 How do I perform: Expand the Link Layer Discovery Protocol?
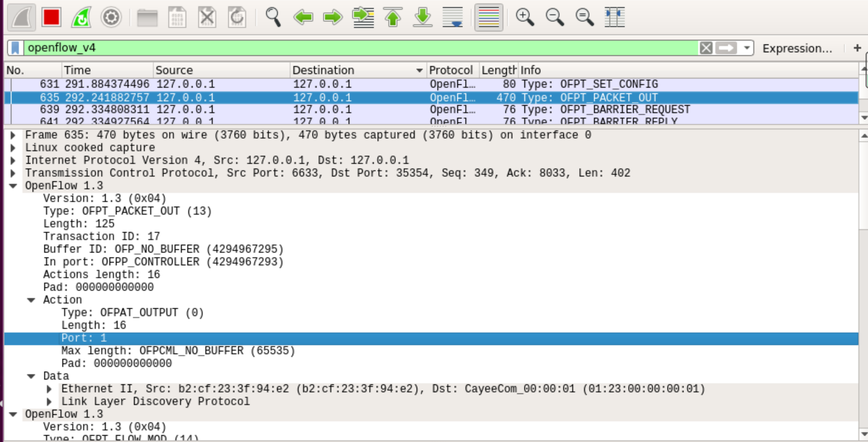(x=49, y=402)
